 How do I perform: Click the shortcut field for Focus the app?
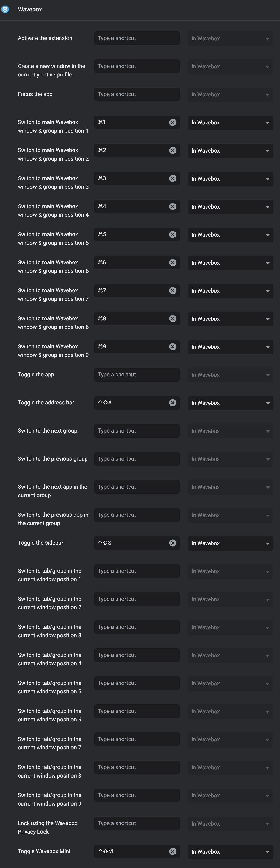tap(137, 94)
